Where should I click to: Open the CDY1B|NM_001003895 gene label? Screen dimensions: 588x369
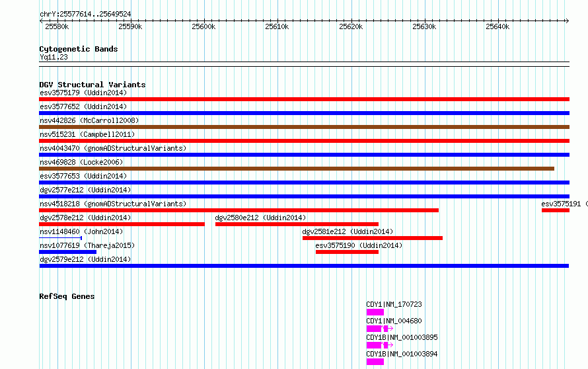(x=402, y=337)
